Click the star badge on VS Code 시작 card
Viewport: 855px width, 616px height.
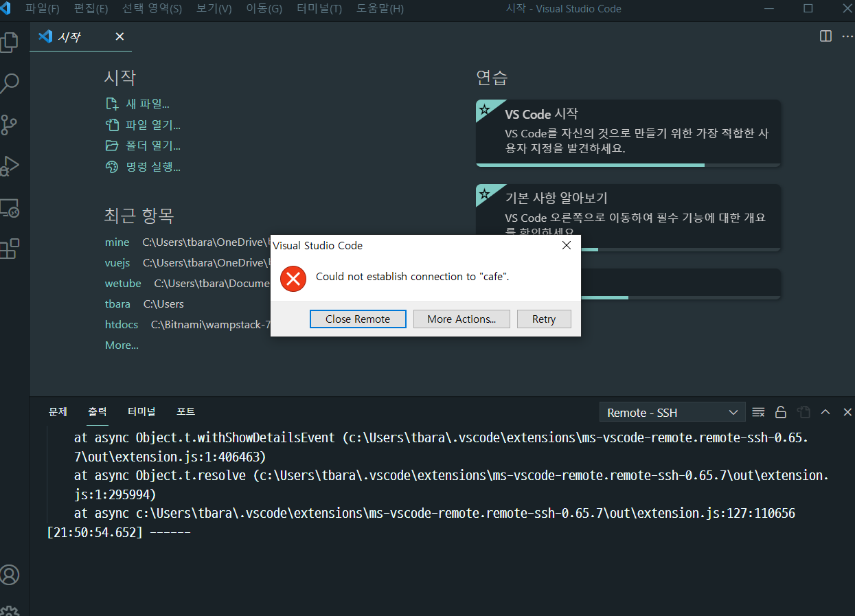click(x=484, y=109)
